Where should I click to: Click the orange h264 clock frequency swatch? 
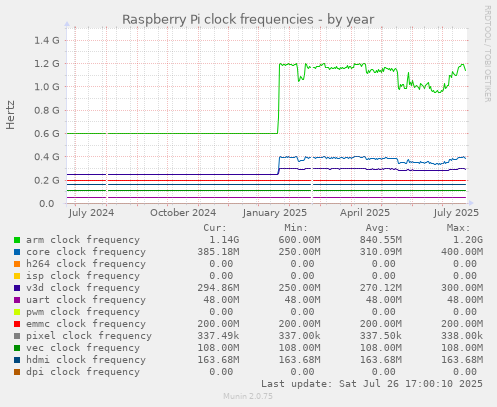pyautogui.click(x=17, y=264)
